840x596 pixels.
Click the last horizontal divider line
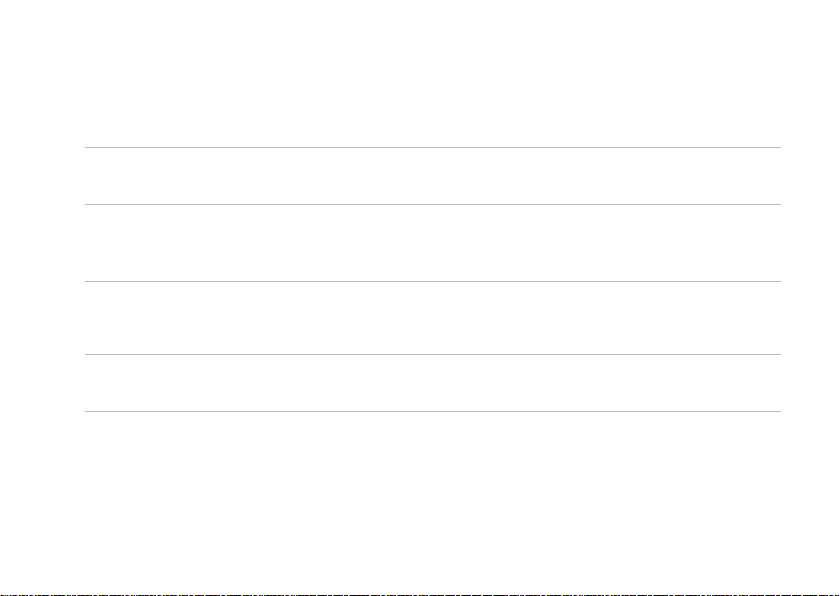pos(433,411)
